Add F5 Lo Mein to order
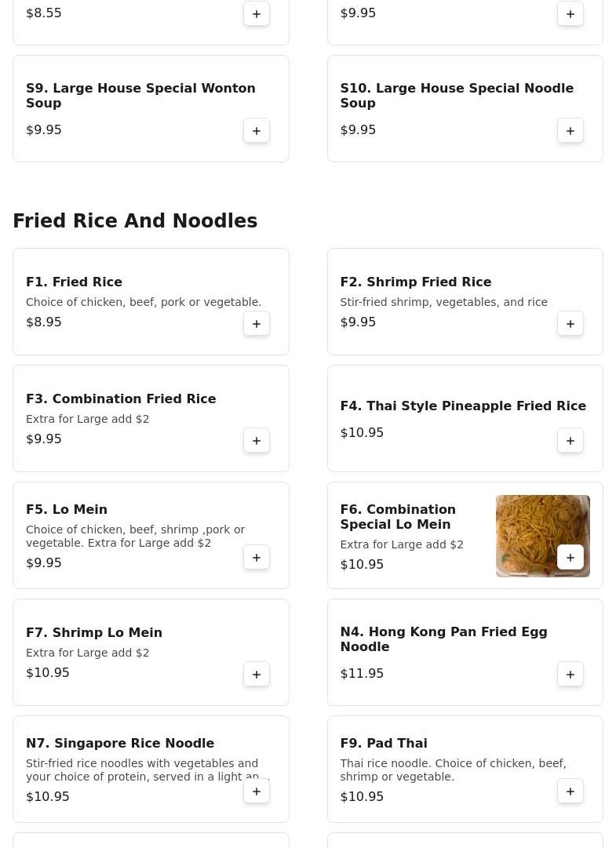 click(x=257, y=558)
